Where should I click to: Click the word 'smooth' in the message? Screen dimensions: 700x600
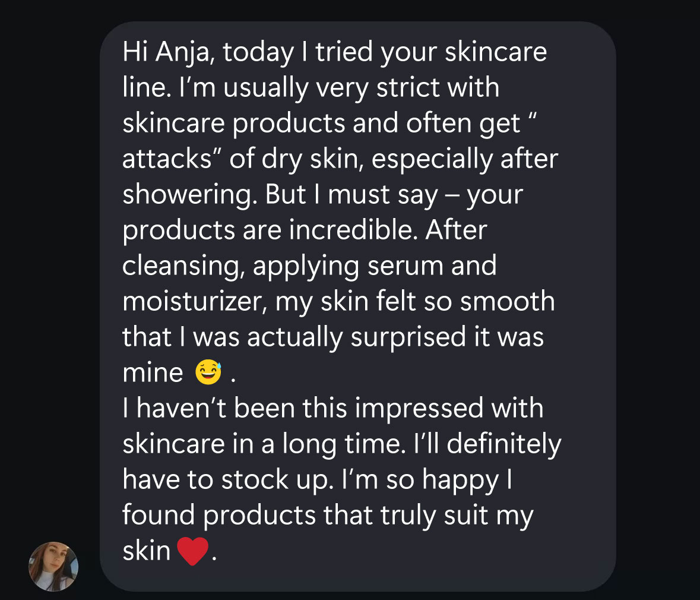click(x=507, y=302)
